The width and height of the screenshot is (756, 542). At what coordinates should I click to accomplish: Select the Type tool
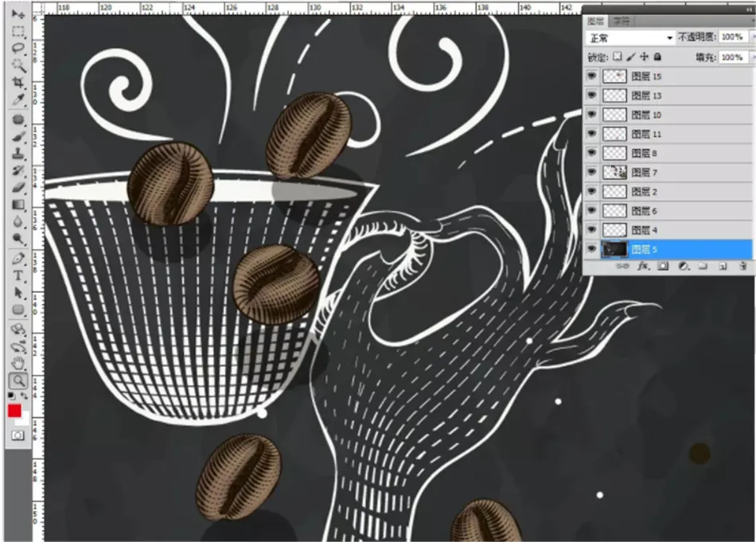pyautogui.click(x=18, y=276)
